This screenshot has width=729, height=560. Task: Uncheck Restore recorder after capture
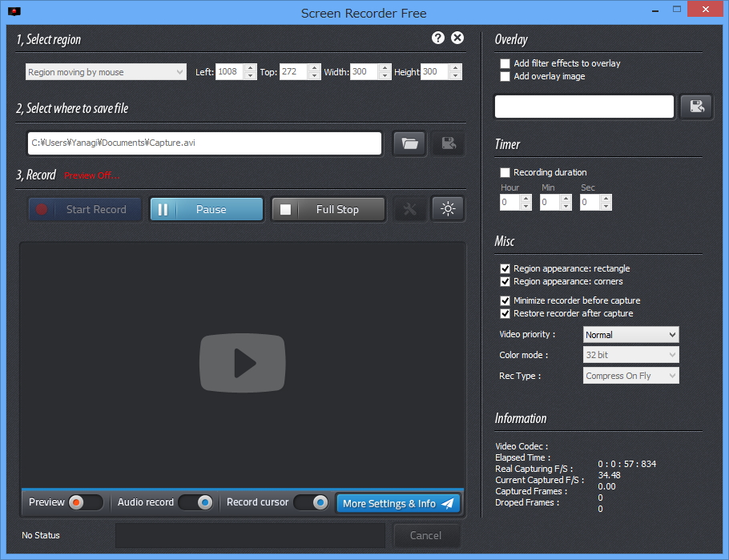tap(505, 313)
